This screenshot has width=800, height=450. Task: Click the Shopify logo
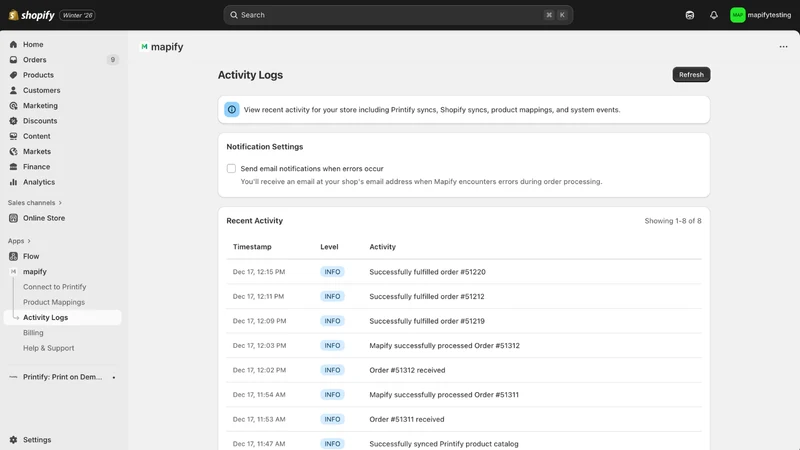point(31,15)
